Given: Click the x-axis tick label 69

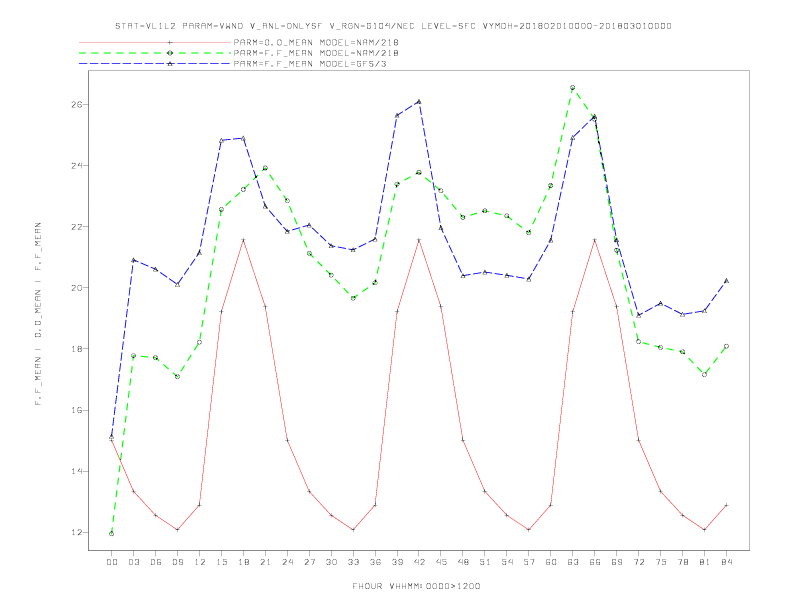Looking at the screenshot, I should click(617, 562).
